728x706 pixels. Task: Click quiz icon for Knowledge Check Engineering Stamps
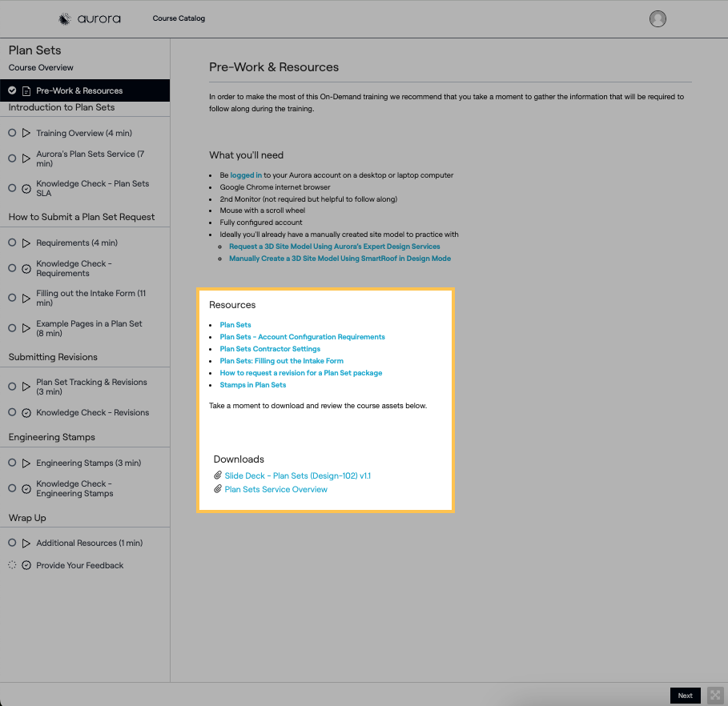(x=26, y=489)
